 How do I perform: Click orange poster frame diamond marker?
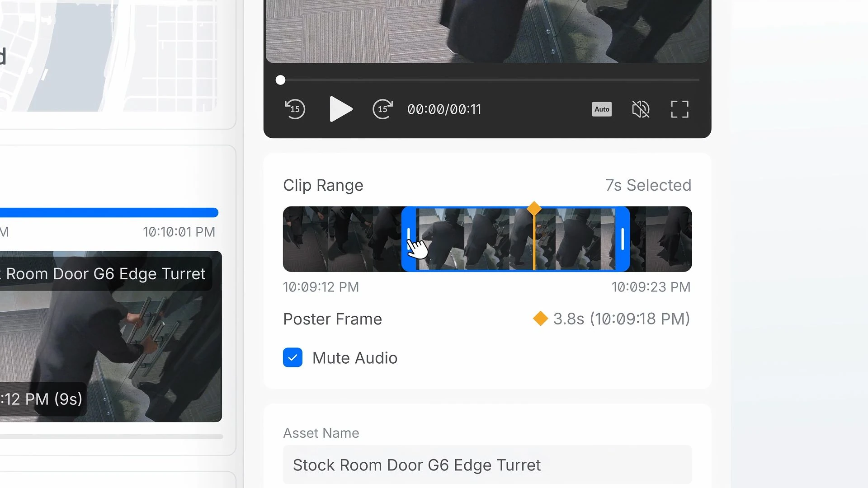pyautogui.click(x=534, y=208)
